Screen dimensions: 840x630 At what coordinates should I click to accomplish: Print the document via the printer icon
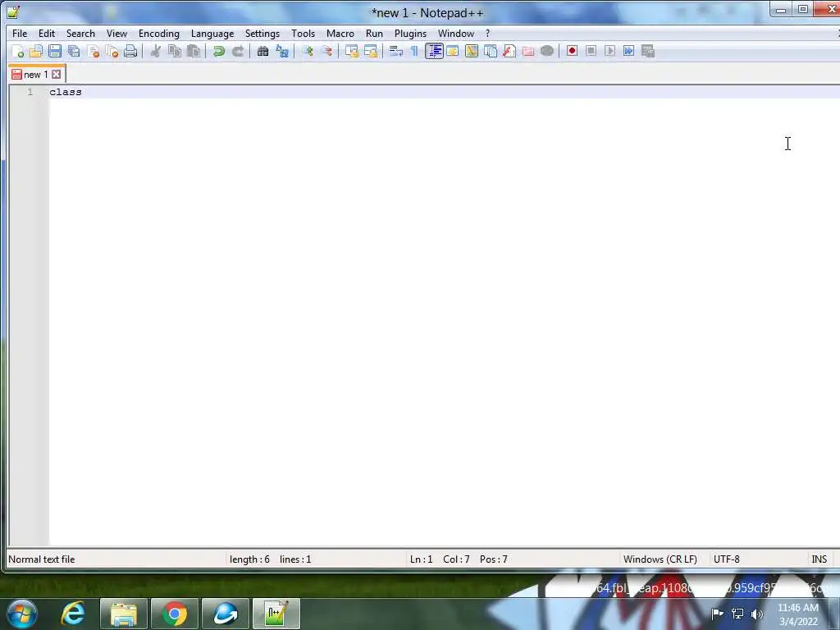pos(130,52)
